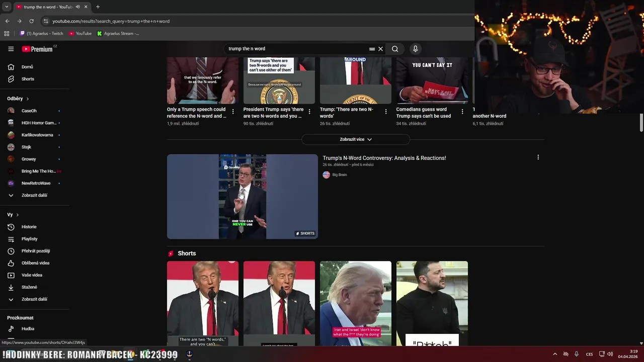The height and width of the screenshot is (362, 644).
Task: Play short captioned 'There are two N words'
Action: pos(203,303)
